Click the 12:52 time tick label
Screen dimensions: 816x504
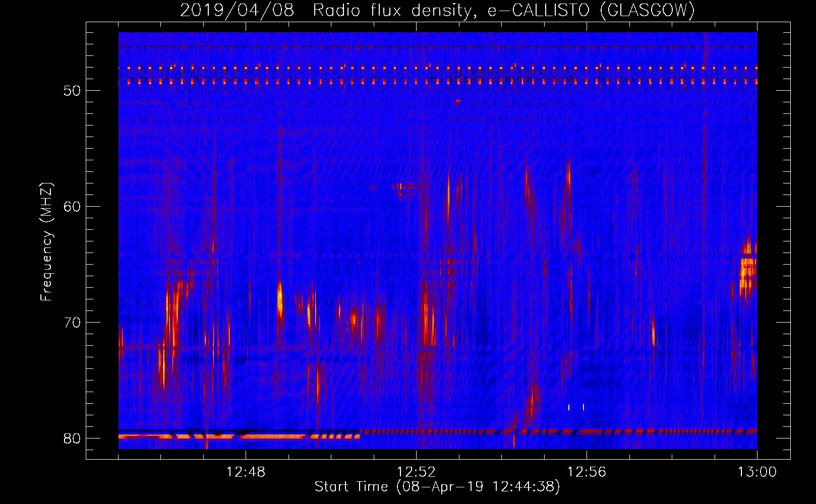pyautogui.click(x=416, y=472)
